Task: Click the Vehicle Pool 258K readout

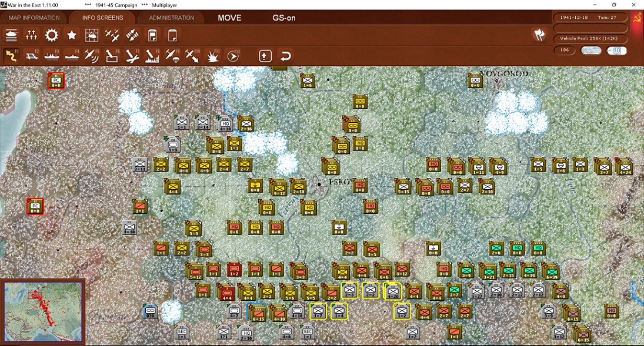Action: click(x=590, y=39)
